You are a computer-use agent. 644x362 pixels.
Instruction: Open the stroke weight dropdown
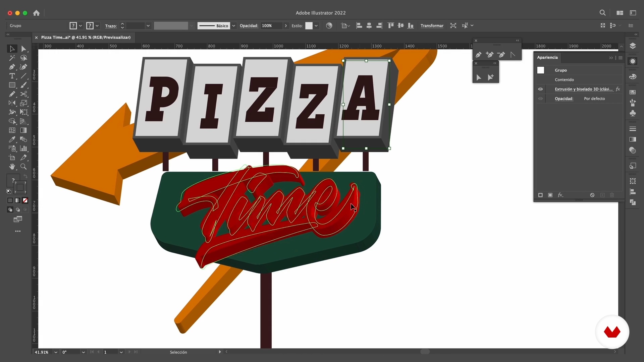[x=148, y=26]
